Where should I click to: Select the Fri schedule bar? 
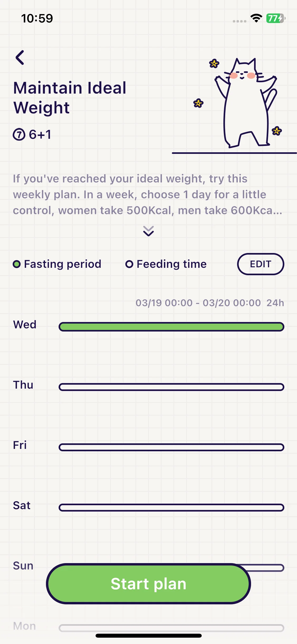(x=171, y=447)
